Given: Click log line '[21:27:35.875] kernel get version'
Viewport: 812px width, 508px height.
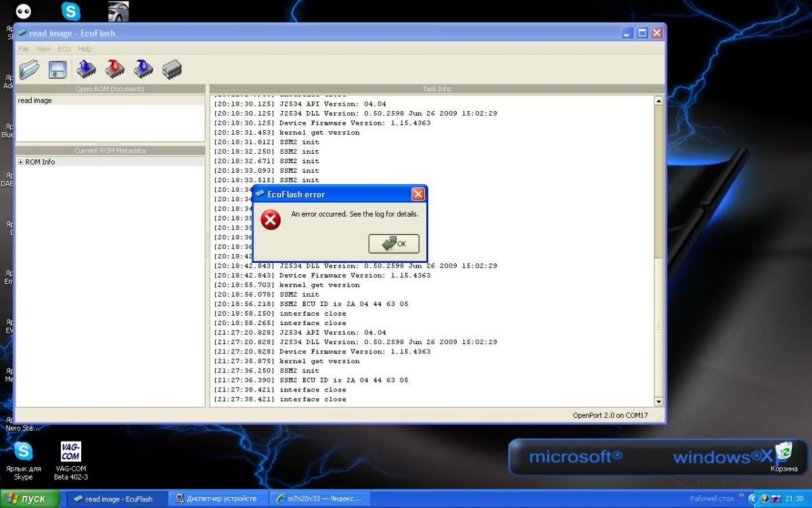Looking at the screenshot, I should 286,361.
